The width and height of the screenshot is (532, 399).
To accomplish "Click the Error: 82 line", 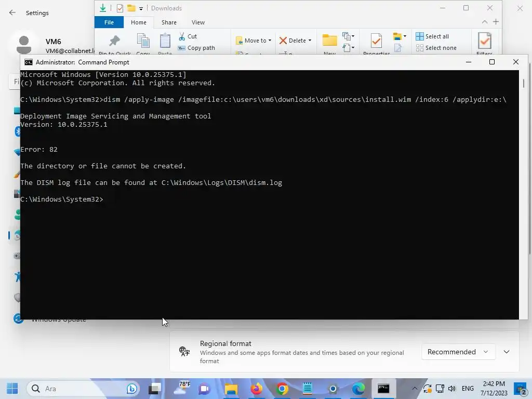I will (38, 149).
